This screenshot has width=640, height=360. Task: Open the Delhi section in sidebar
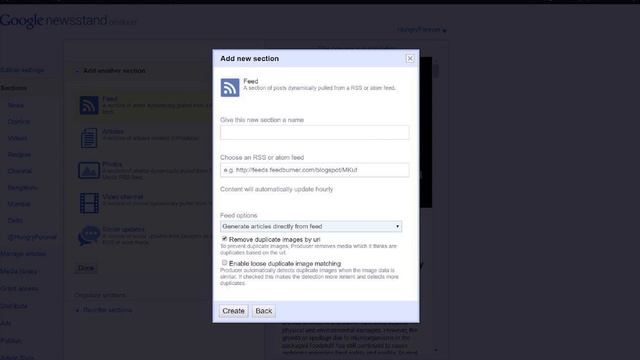tap(15, 220)
